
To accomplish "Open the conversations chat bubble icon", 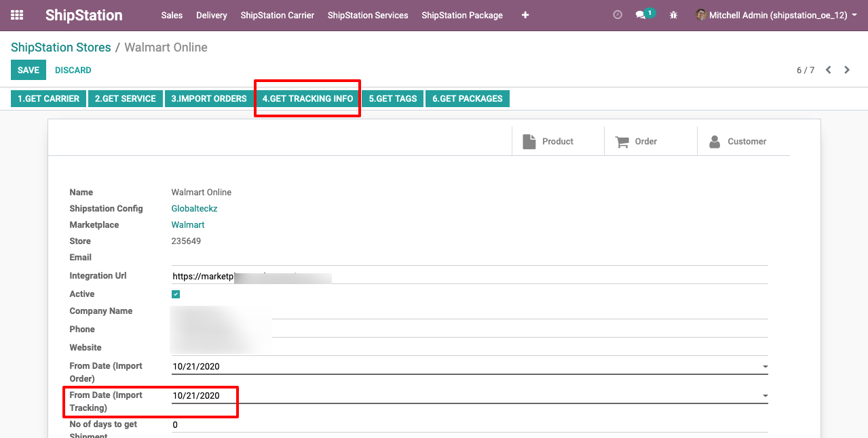I will pos(640,15).
